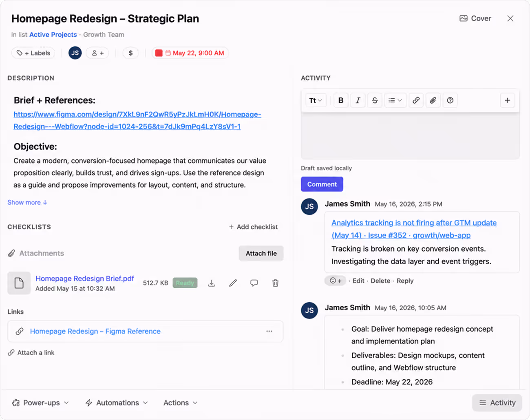Open Homepage Redesign Brief.pdf attachment
Viewport: 530px width, 420px height.
85,279
